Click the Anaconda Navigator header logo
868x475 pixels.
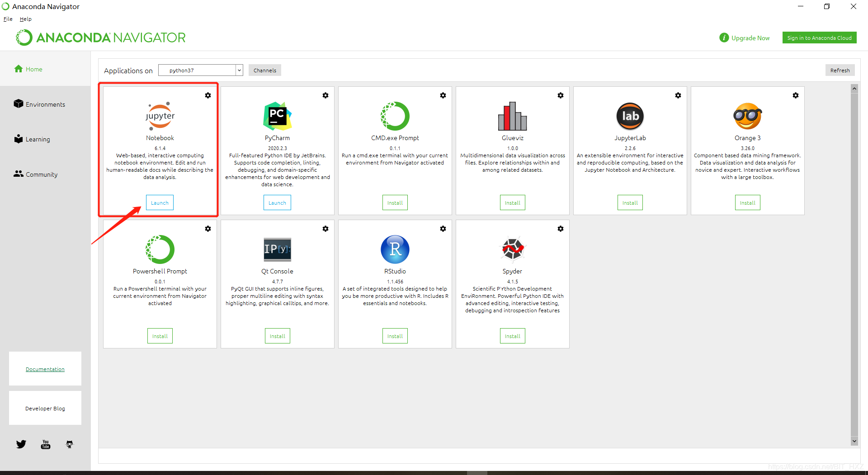pos(100,38)
